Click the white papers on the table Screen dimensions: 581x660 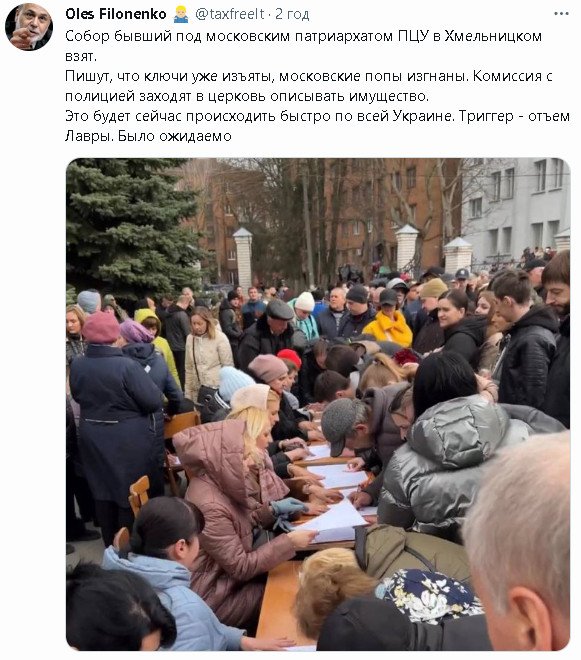point(335,497)
